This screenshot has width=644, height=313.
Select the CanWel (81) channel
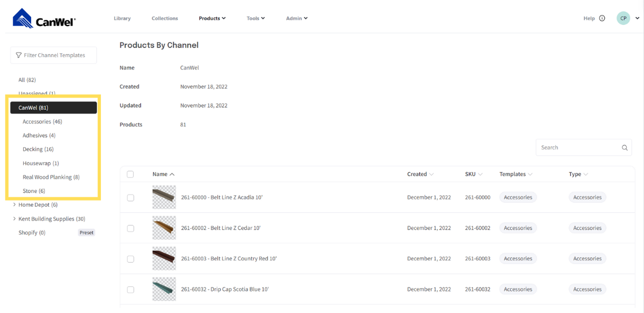click(x=53, y=107)
